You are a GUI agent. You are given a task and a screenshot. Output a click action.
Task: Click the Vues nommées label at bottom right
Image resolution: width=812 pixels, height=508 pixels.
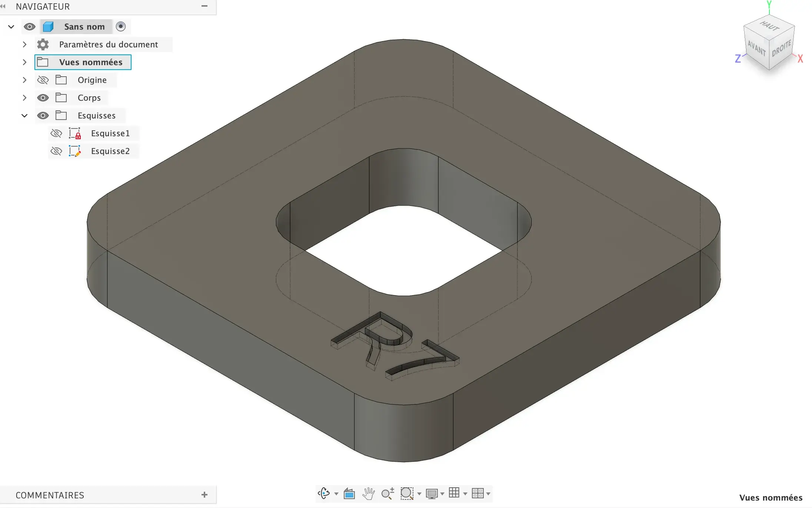771,498
